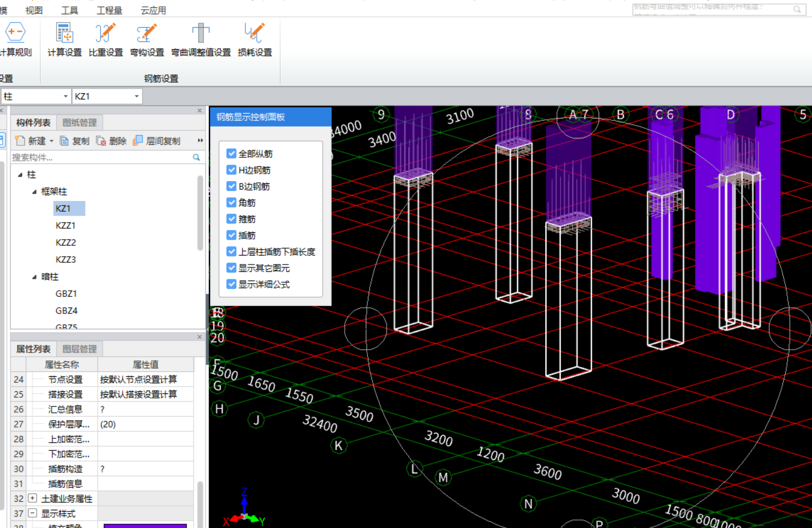The width and height of the screenshot is (812, 528).
Task: Collapse the 显示样式 row
Action: (32, 513)
